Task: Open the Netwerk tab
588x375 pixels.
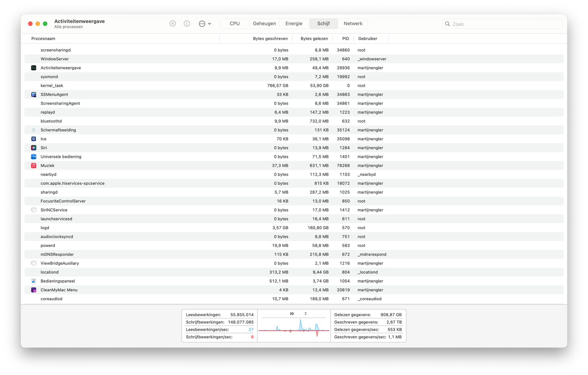Action: click(353, 24)
